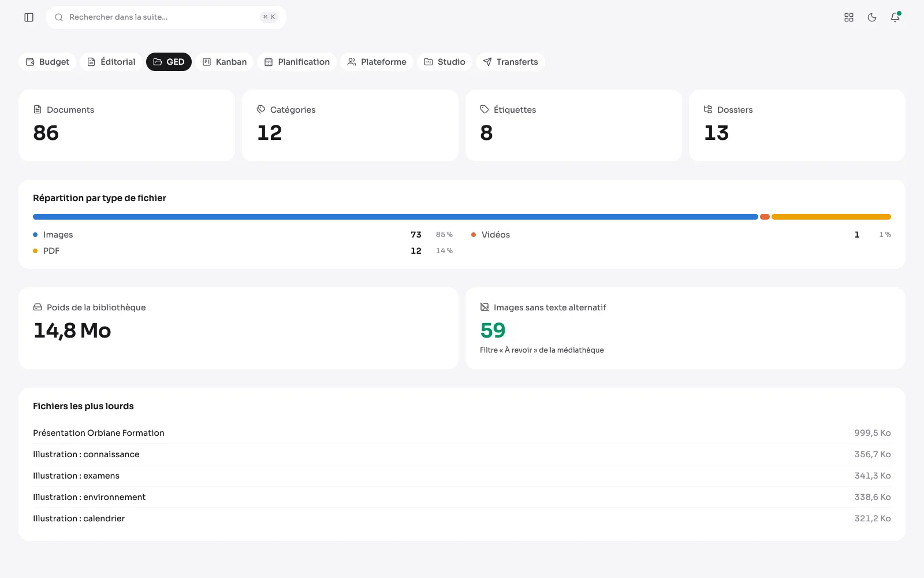Click the orange Vidéos segment of the bar
Image resolution: width=924 pixels, height=578 pixels.
(x=765, y=217)
